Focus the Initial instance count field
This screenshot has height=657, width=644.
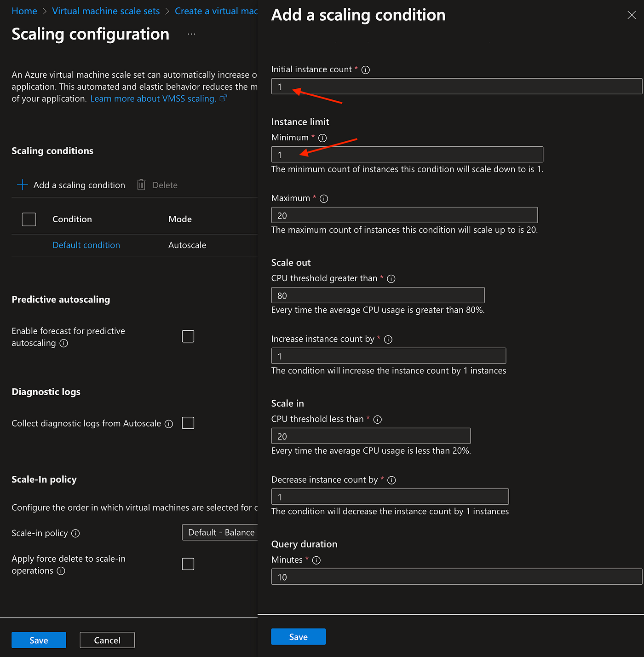(x=457, y=86)
